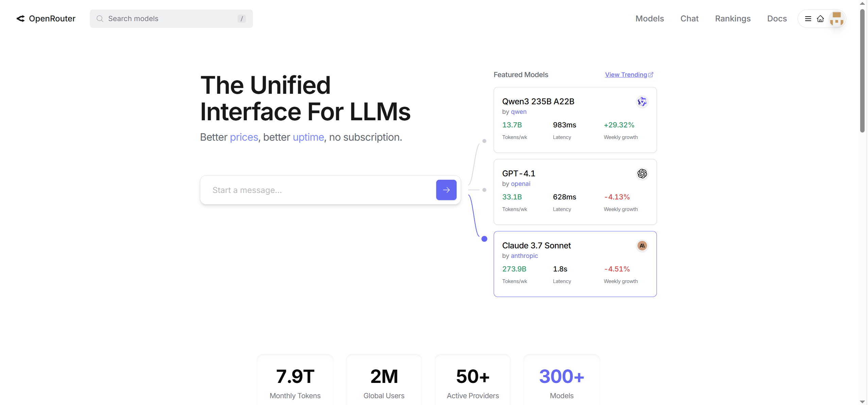
Task: Open the Chat nav item
Action: [x=689, y=19]
